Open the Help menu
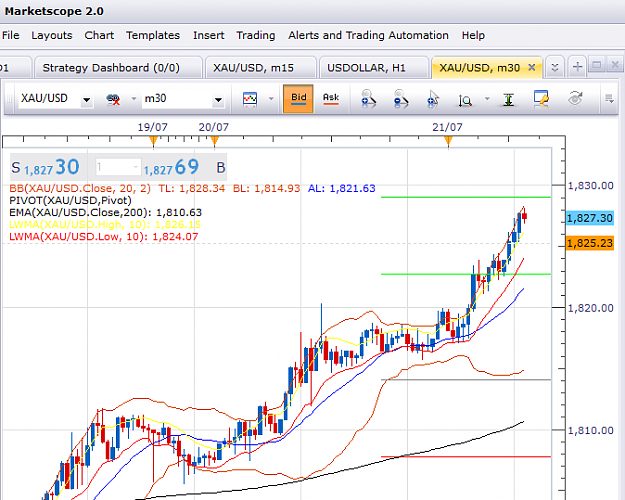Screen dimensions: 625x500 click(x=473, y=35)
